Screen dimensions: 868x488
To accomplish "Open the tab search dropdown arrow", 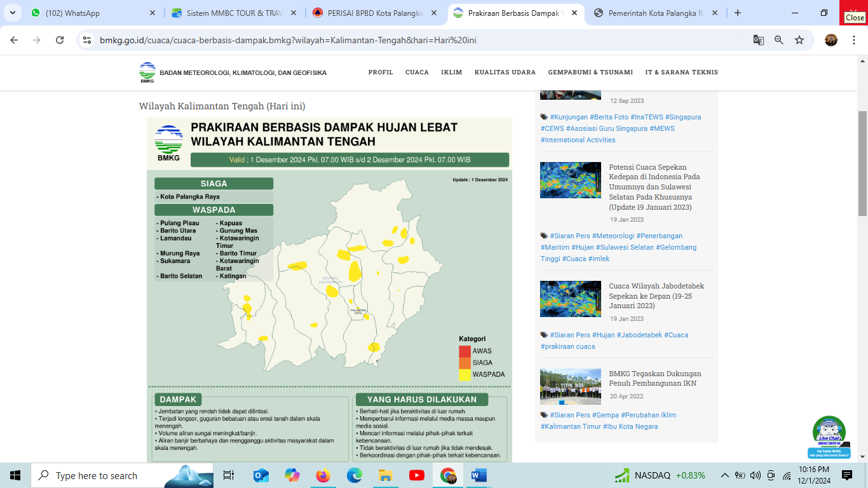I will click(12, 13).
